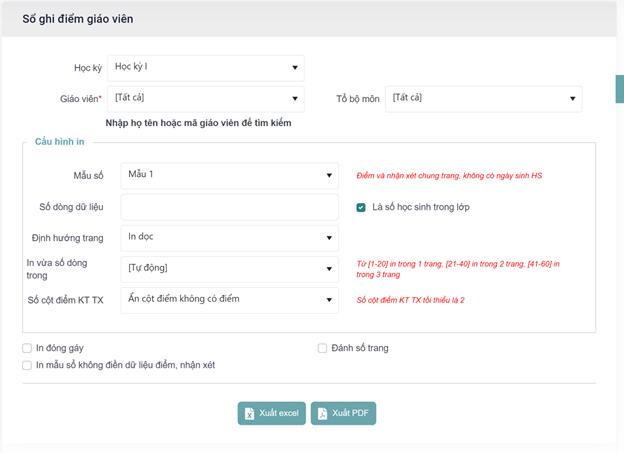Open the Định hướng trang dropdown
The height and width of the screenshot is (453, 624).
229,238
